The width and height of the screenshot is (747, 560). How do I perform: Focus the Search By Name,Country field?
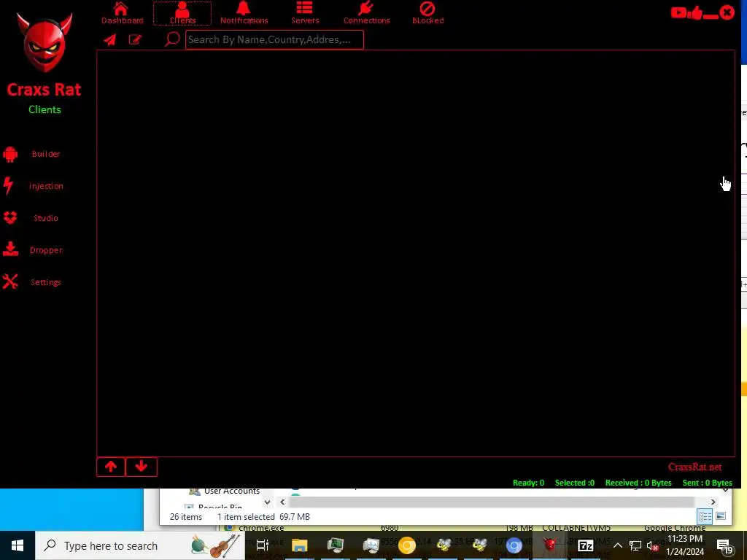pos(274,39)
